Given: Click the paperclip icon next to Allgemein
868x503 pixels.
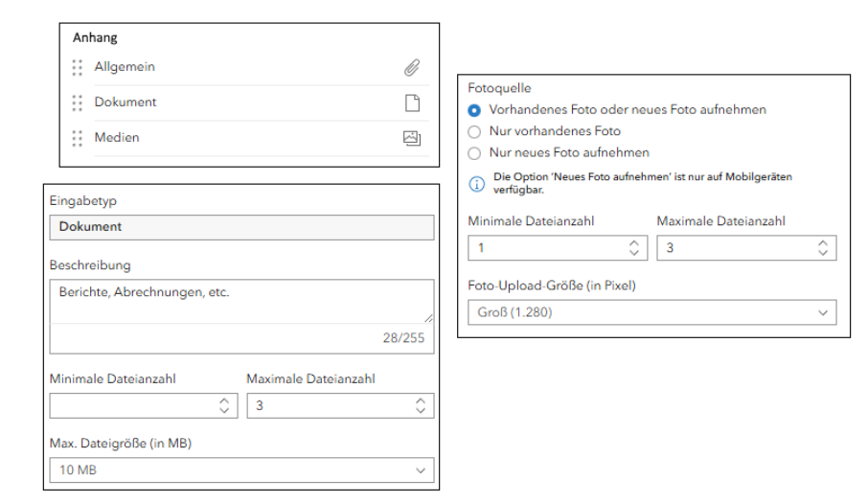Looking at the screenshot, I should point(412,67).
